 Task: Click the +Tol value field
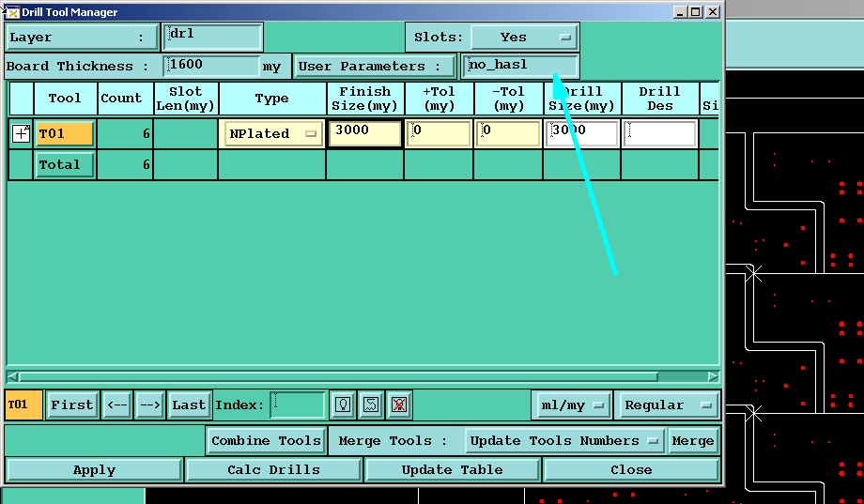[439, 134]
